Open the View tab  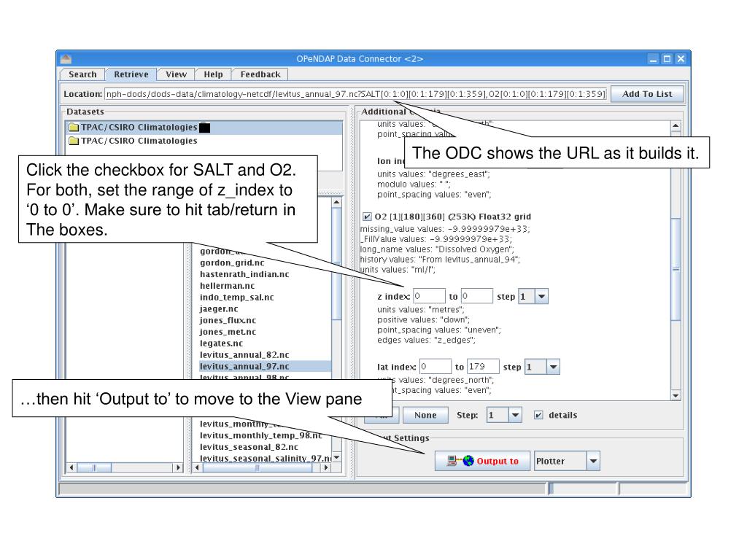pyautogui.click(x=176, y=74)
